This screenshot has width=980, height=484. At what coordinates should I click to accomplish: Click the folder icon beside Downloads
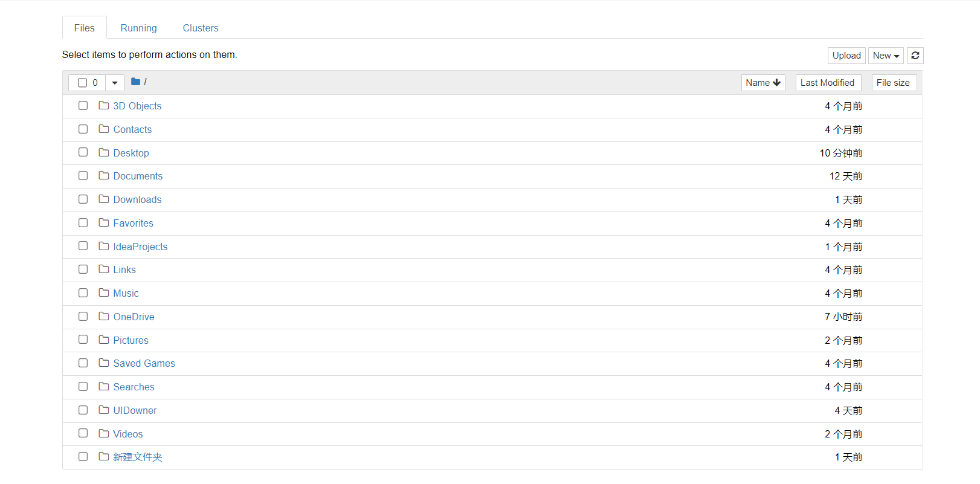[104, 199]
